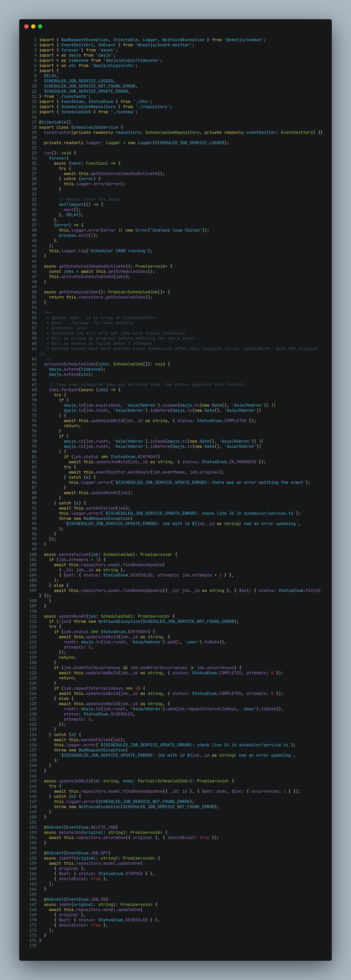
Task: Select the './dto' import path
Action: (x=141, y=102)
